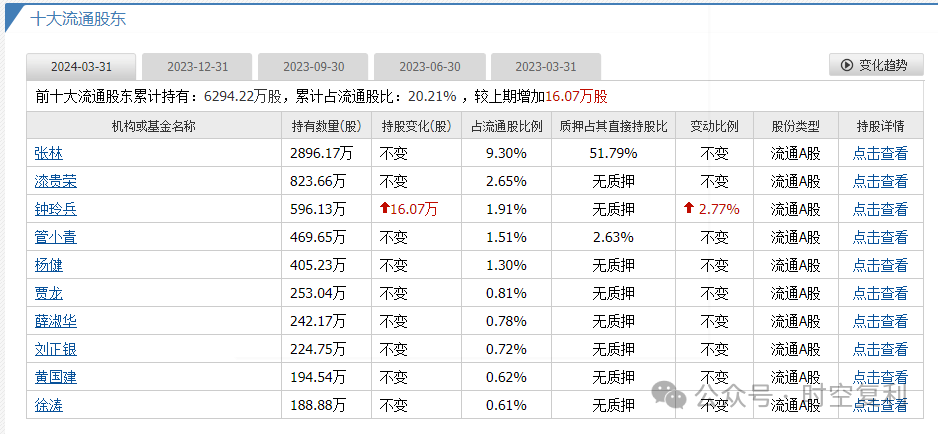Switch to the 2023-09-30 tab
The image size is (938, 434).
[313, 66]
